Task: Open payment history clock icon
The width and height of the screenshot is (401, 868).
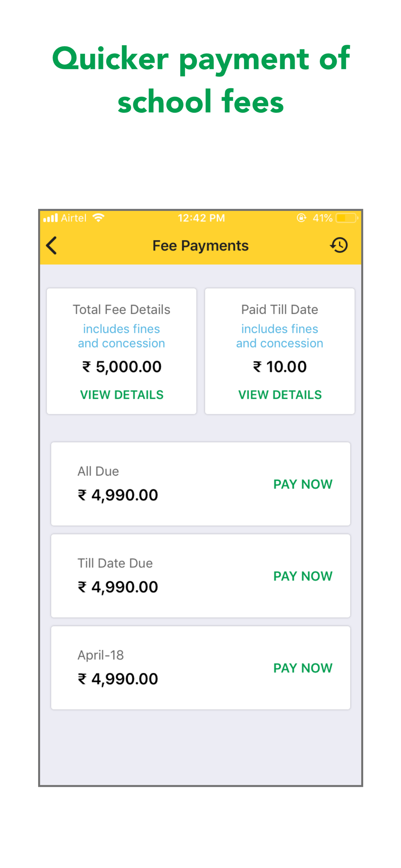Action: pyautogui.click(x=339, y=245)
